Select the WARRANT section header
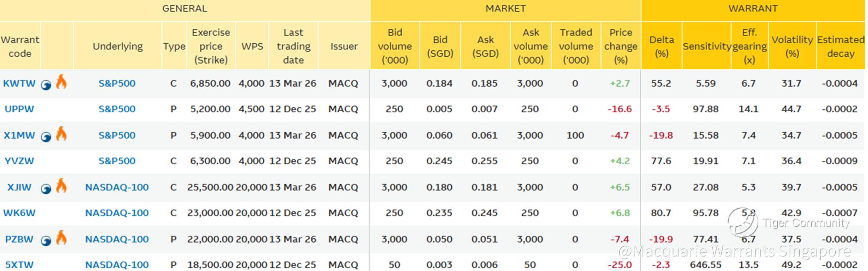The height and width of the screenshot is (271, 868). 752,9
